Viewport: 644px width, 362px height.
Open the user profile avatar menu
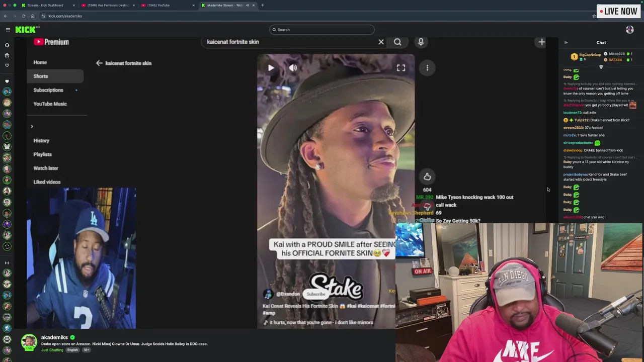[629, 30]
